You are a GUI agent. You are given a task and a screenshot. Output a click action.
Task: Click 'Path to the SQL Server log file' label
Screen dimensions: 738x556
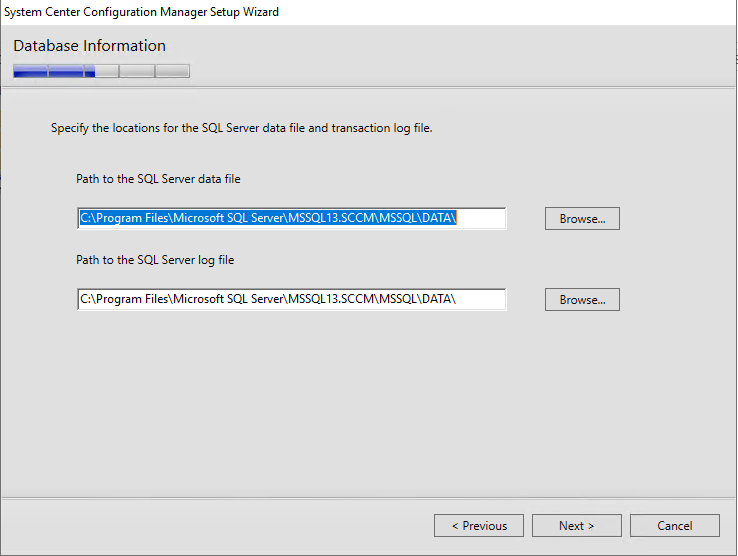pyautogui.click(x=155, y=260)
